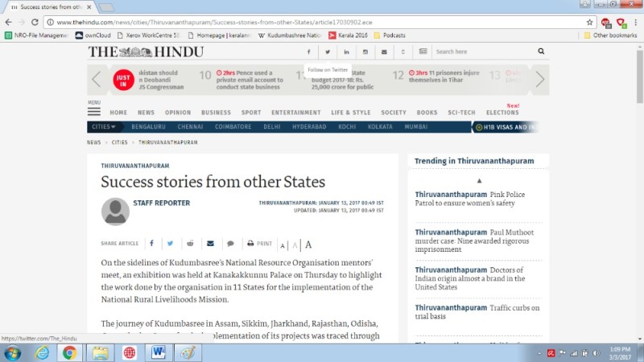Print the article
This screenshot has width=644, height=362.
[259, 244]
